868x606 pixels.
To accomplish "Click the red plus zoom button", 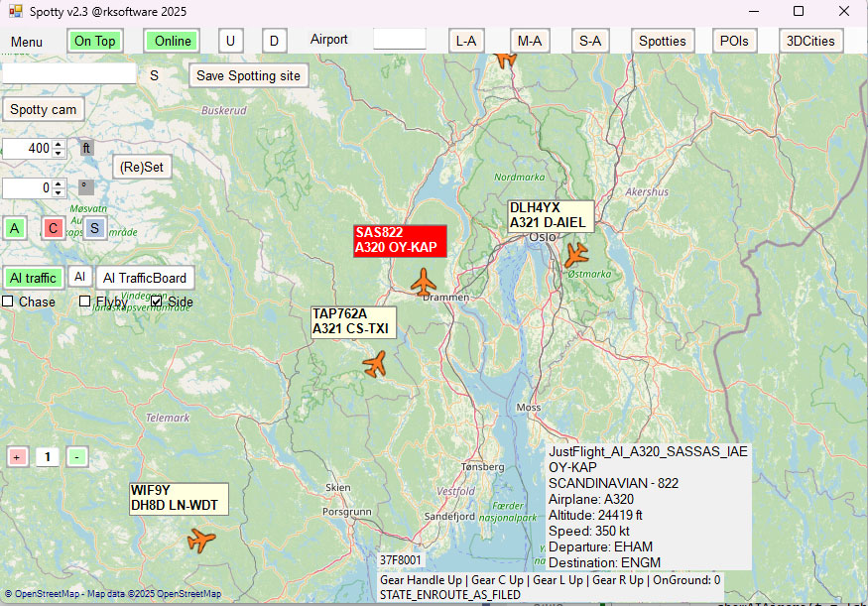I will (x=17, y=457).
